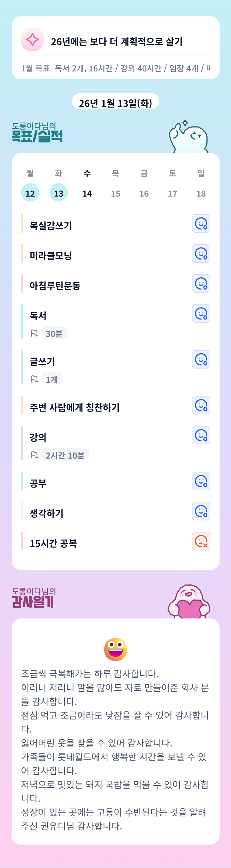Toggle the 목실감쓰기 smiley status icon
This screenshot has width=231, height=868.
(201, 223)
